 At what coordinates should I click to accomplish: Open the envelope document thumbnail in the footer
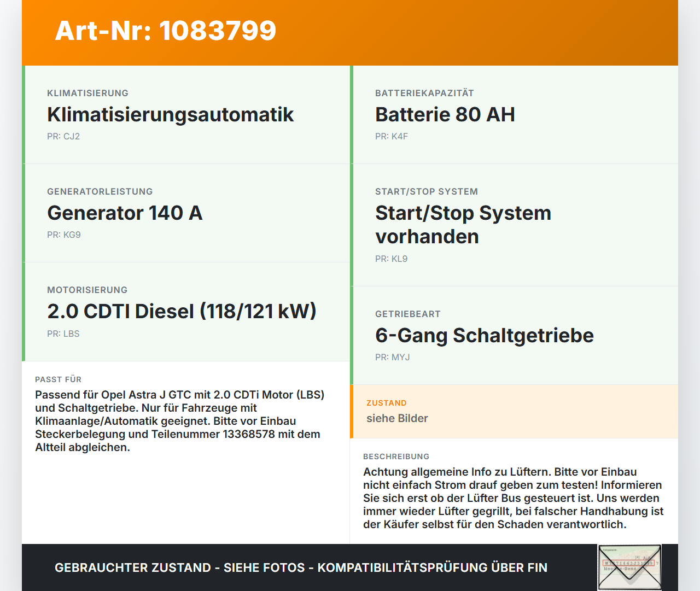(629, 567)
